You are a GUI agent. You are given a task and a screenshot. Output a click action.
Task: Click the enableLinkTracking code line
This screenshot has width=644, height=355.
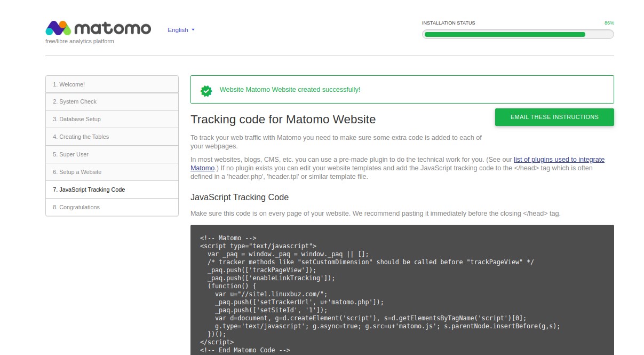(x=271, y=278)
